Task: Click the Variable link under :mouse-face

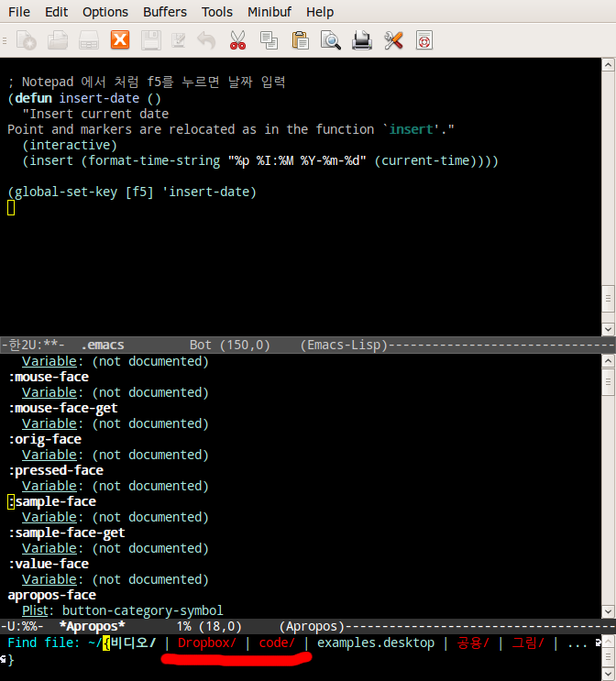Action: tap(49, 392)
